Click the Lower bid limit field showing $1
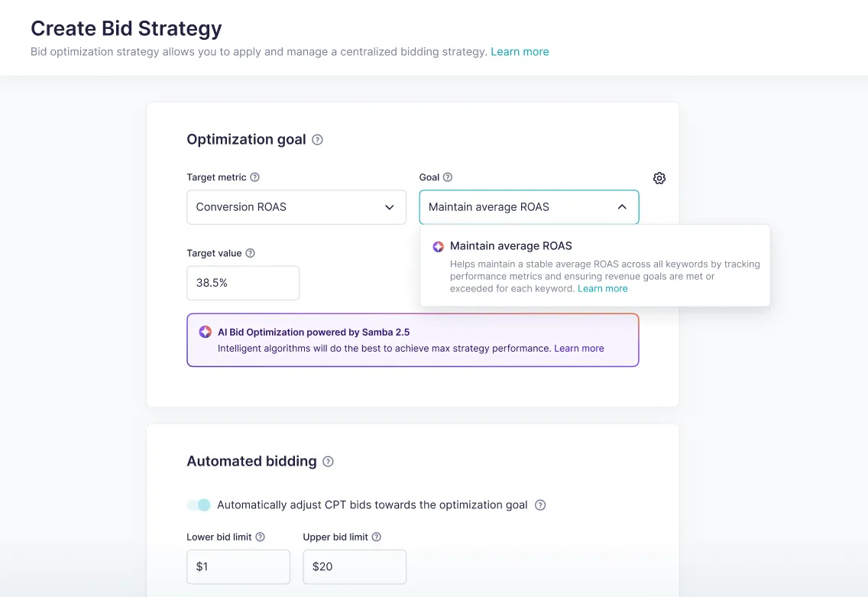868x597 pixels. (x=238, y=566)
